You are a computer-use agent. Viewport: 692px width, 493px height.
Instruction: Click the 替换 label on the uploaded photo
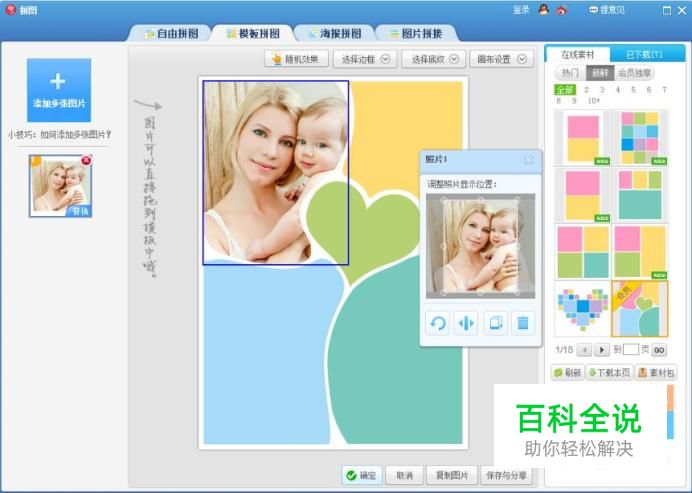click(x=80, y=211)
